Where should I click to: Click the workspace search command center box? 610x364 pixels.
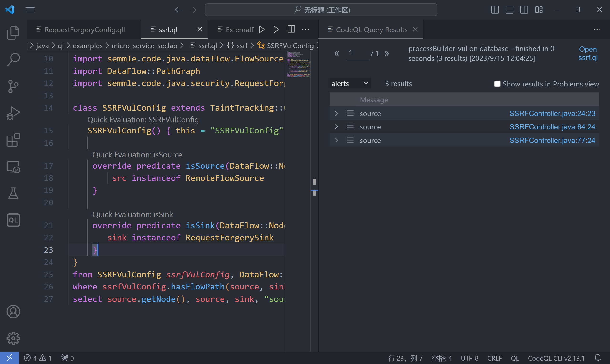(321, 10)
